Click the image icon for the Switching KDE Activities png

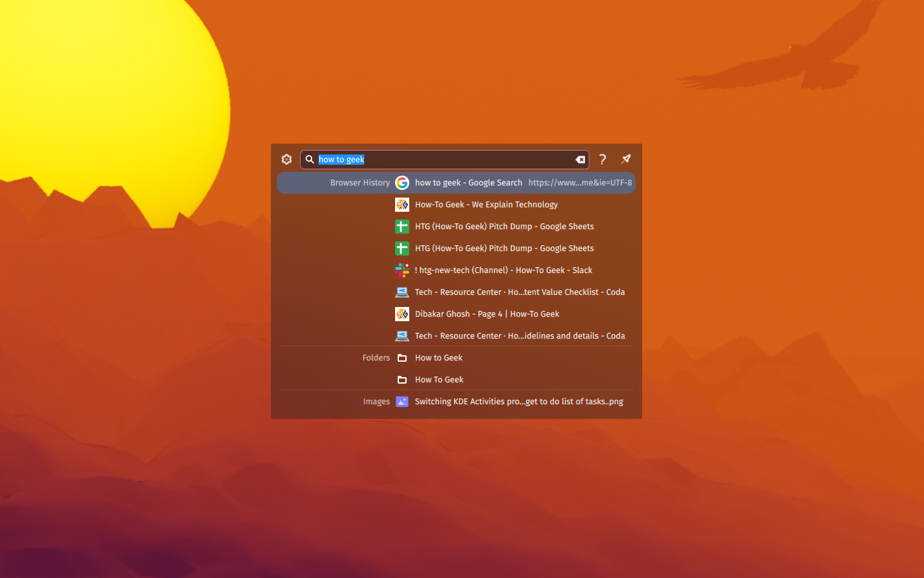tap(402, 402)
